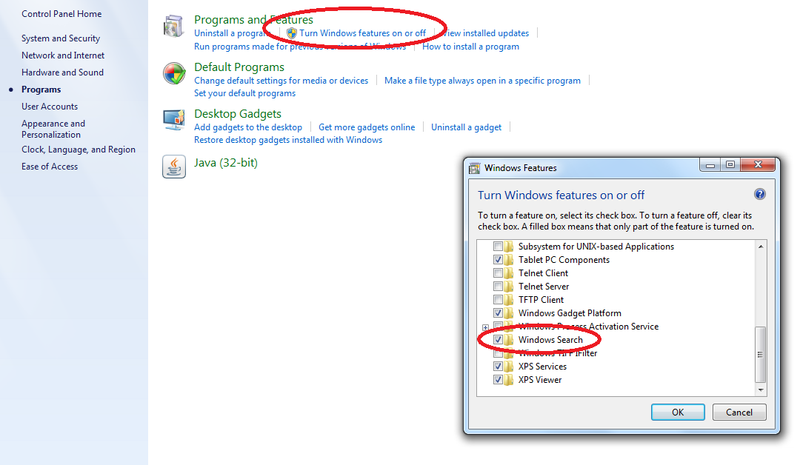Click Add gadgets to the desktop
The image size is (800, 465).
pos(248,127)
